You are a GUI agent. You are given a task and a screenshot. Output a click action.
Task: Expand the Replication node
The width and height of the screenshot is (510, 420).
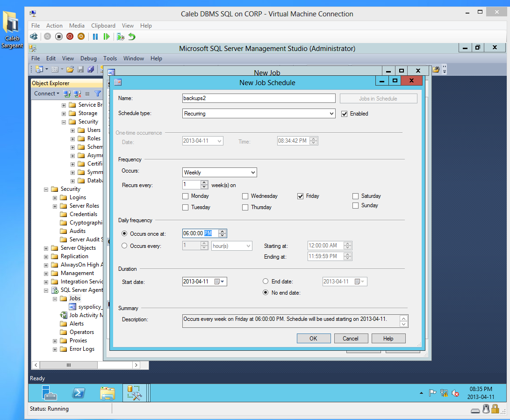[46, 257]
